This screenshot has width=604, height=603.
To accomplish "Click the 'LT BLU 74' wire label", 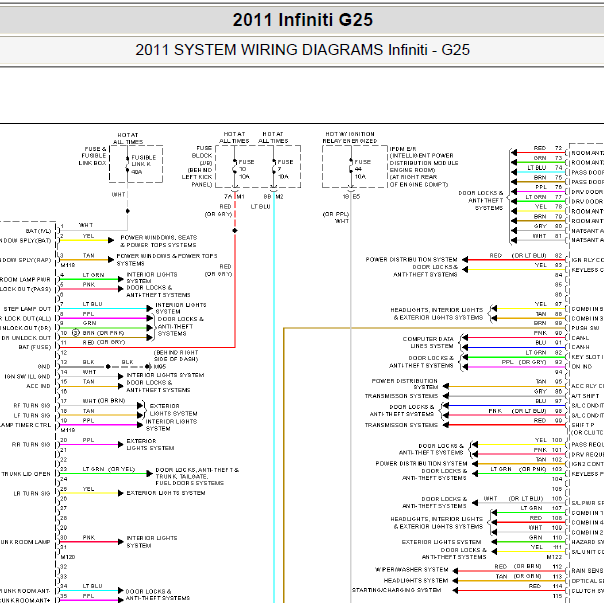I will coord(545,167).
